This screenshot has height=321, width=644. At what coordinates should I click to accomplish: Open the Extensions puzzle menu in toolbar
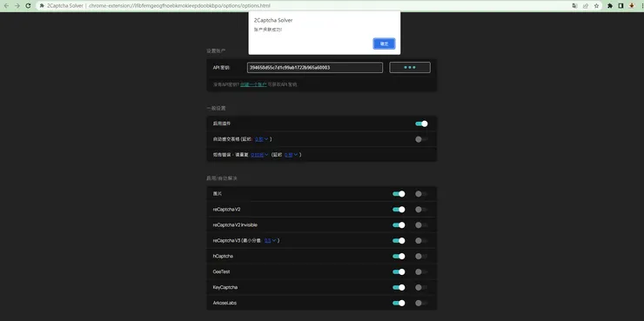tap(610, 6)
